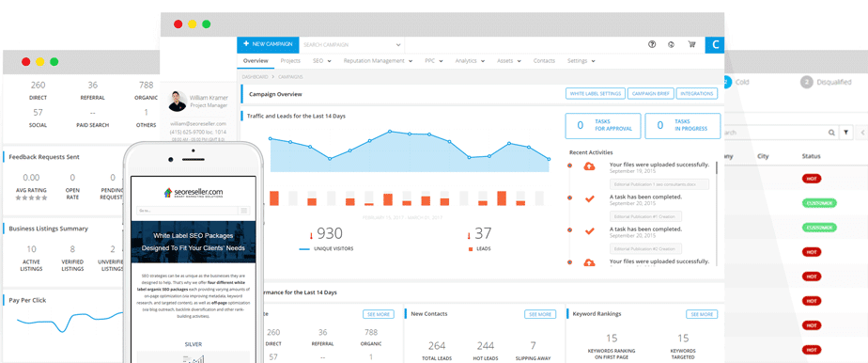Image resolution: width=868 pixels, height=363 pixels.
Task: Open the shopping cart icon
Action: tap(691, 45)
